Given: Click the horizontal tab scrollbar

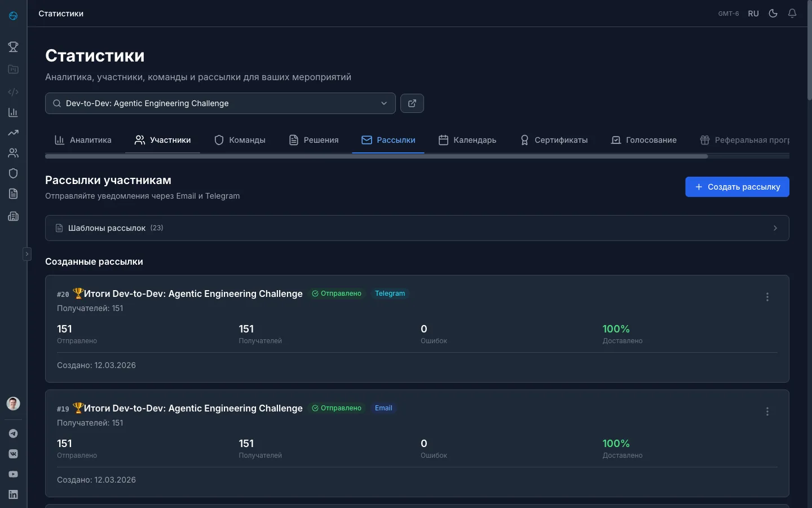Looking at the screenshot, I should (x=376, y=156).
